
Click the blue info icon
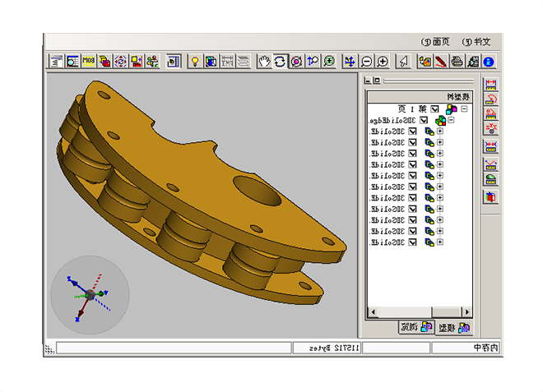click(489, 61)
